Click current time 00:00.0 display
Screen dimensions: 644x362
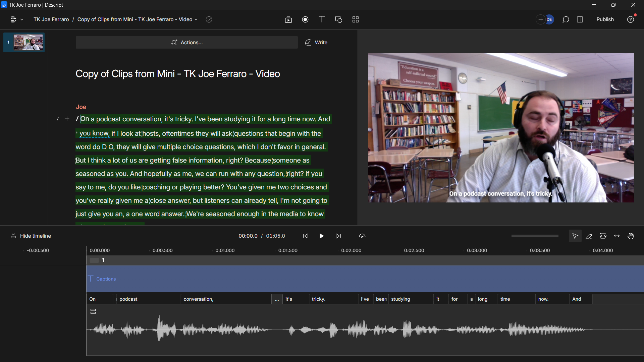(248, 236)
